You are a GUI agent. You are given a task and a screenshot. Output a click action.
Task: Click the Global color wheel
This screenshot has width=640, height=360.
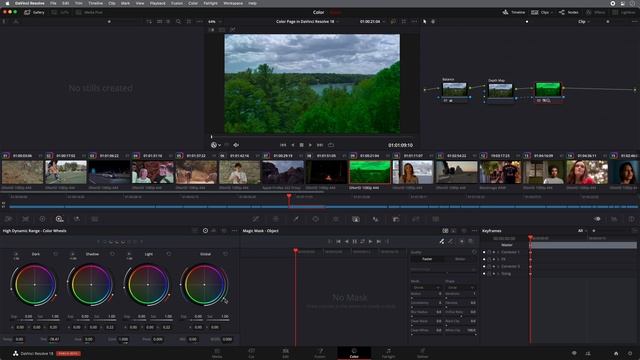(x=204, y=284)
